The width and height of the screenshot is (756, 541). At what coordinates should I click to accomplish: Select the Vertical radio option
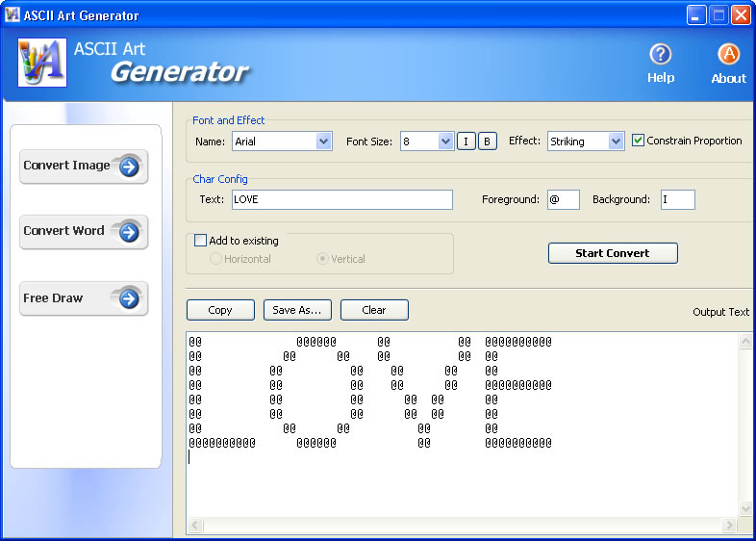322,259
